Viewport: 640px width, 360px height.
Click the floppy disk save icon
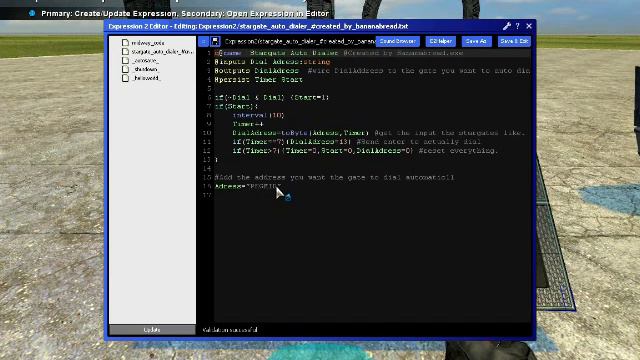(x=216, y=41)
